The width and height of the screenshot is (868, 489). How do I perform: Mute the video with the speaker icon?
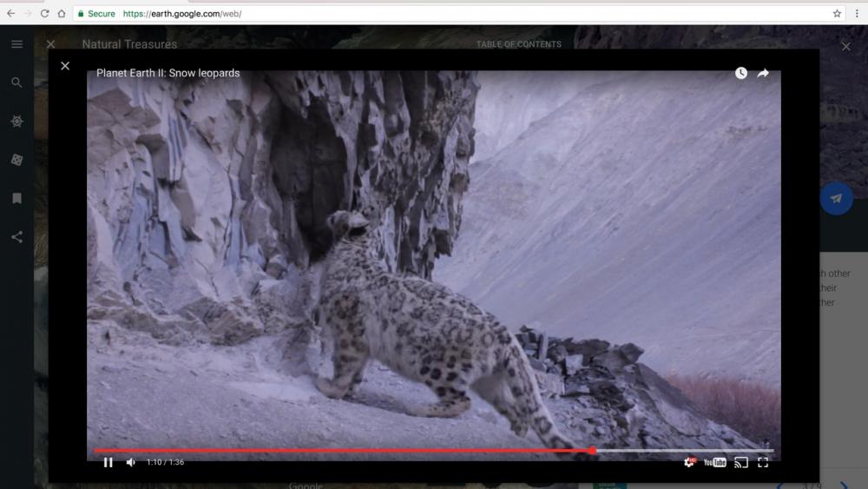[131, 462]
